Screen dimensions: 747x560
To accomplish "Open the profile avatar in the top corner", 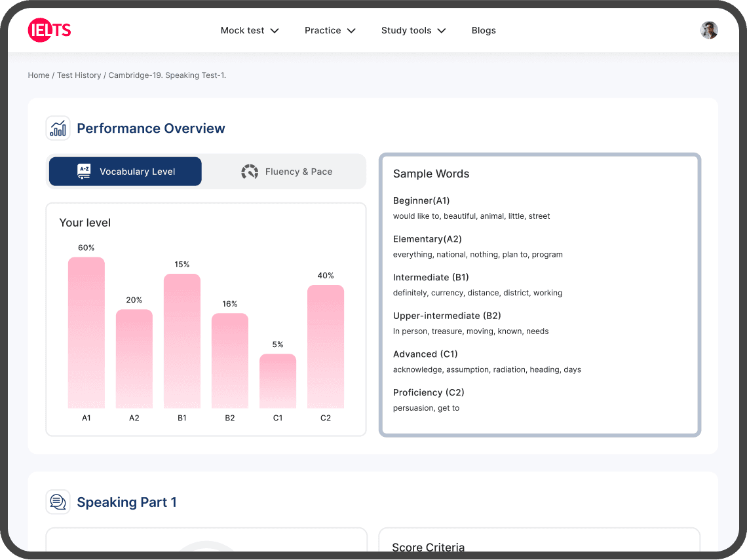I will 709,29.
